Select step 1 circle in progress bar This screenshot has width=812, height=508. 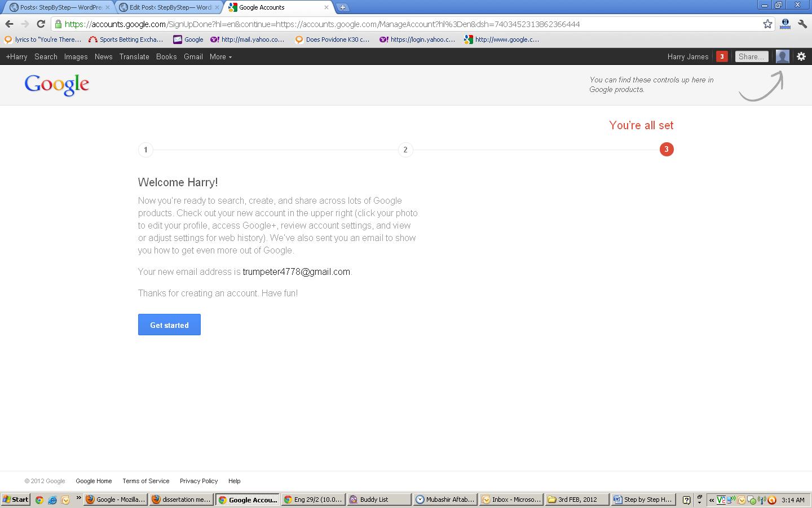pos(145,150)
